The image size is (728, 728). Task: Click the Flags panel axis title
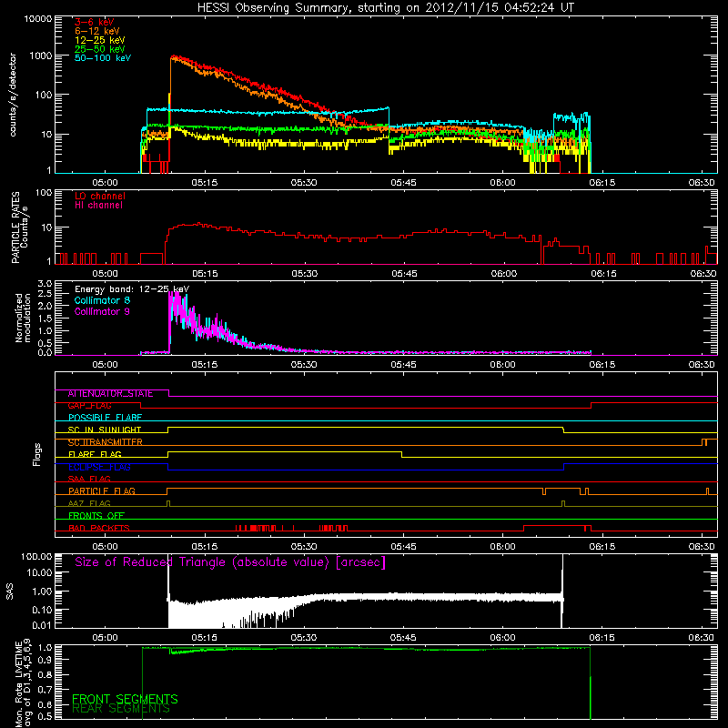(37, 454)
